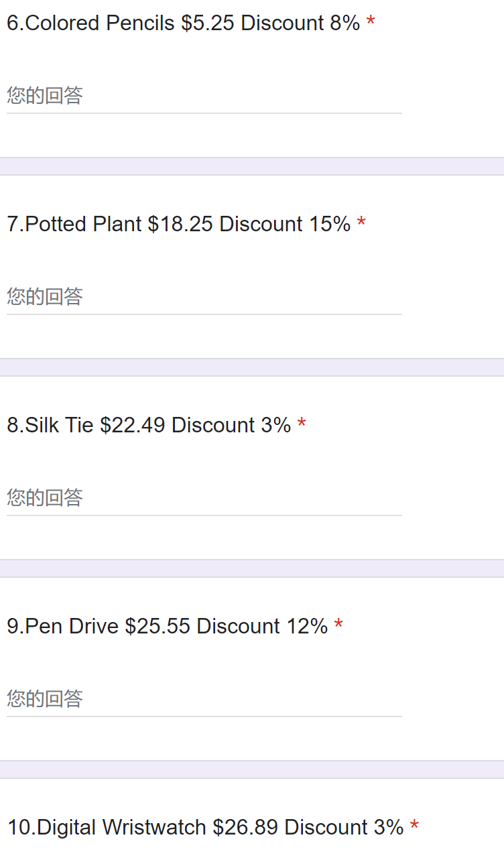The width and height of the screenshot is (504, 864).
Task: Focus the Potted Plant answer input
Action: point(204,297)
